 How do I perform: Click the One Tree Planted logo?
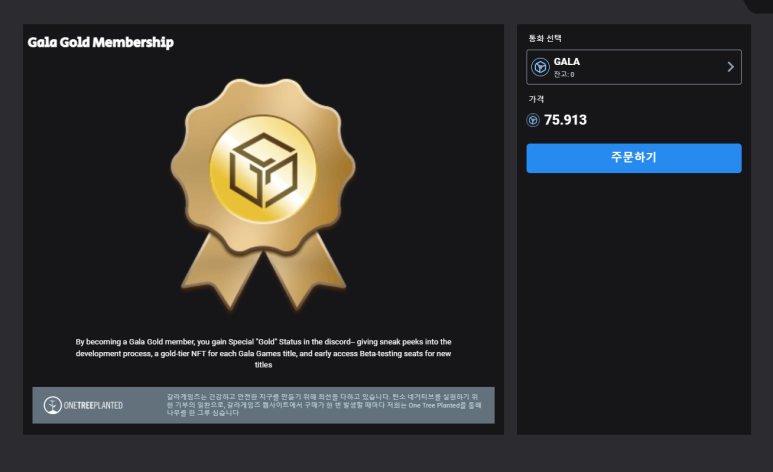pyautogui.click(x=83, y=405)
